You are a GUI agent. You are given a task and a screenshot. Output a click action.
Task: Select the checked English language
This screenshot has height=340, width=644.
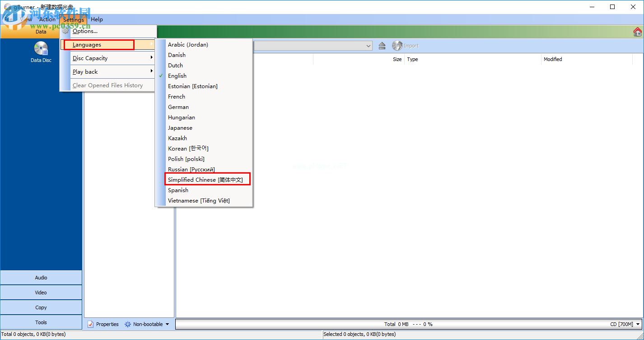204,76
